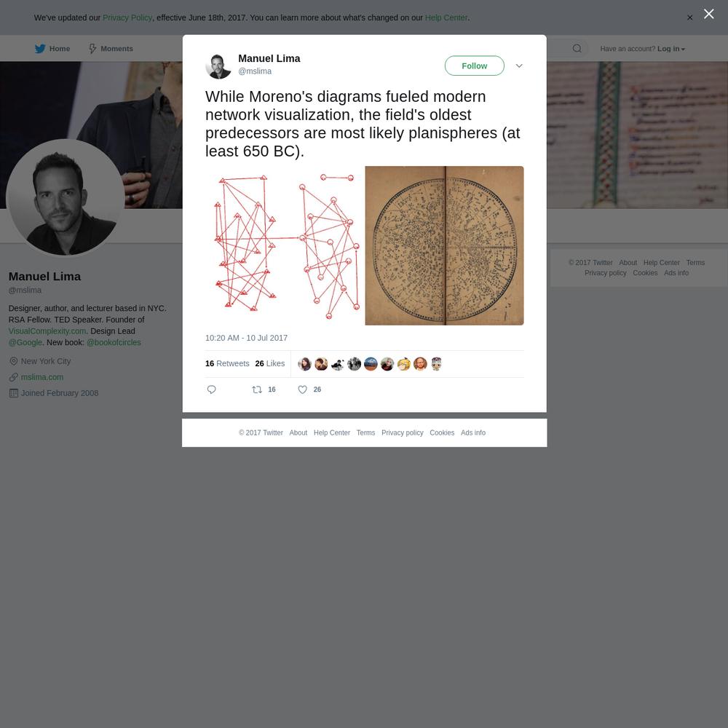728x728 pixels.
Task: Open the @mslima handle in tweet header
Action: click(254, 71)
